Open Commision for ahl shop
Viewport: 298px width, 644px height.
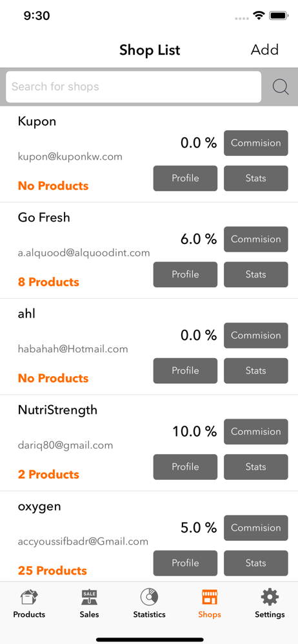click(256, 335)
